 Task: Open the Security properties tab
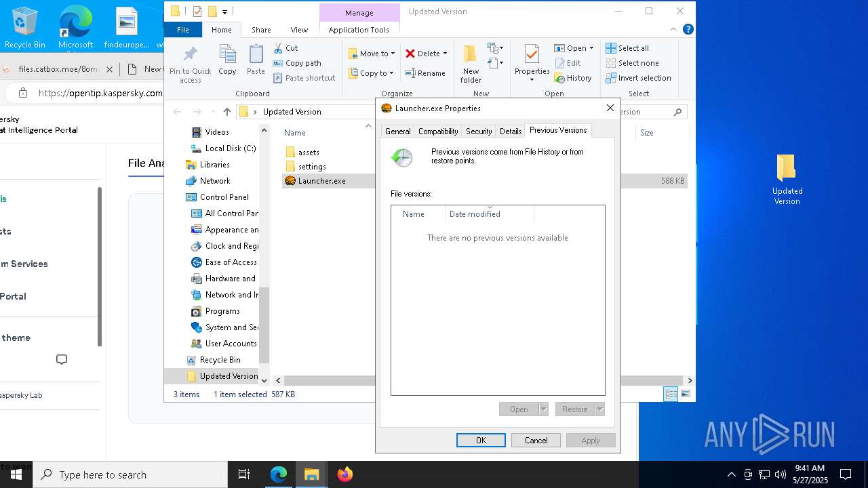coord(479,131)
